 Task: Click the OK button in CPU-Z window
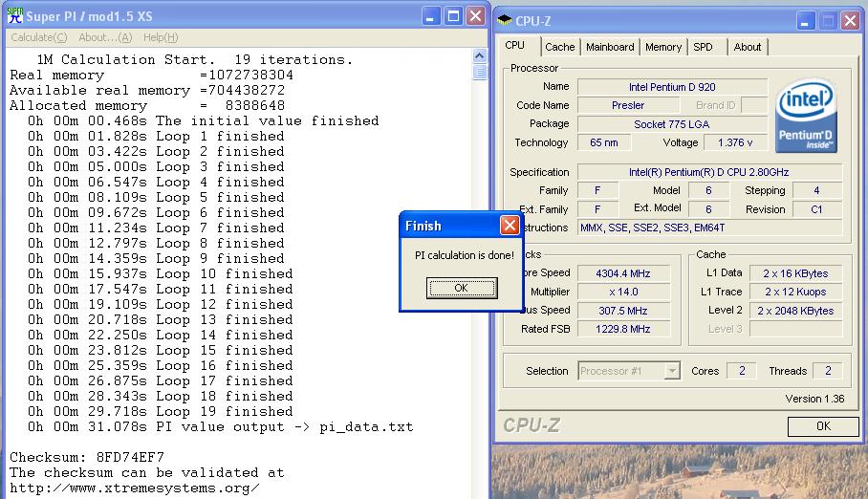tap(823, 426)
